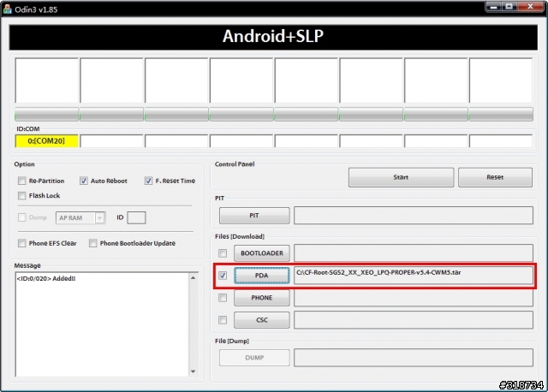
Task: Click Message log scrollbar down arrow
Action: click(194, 371)
